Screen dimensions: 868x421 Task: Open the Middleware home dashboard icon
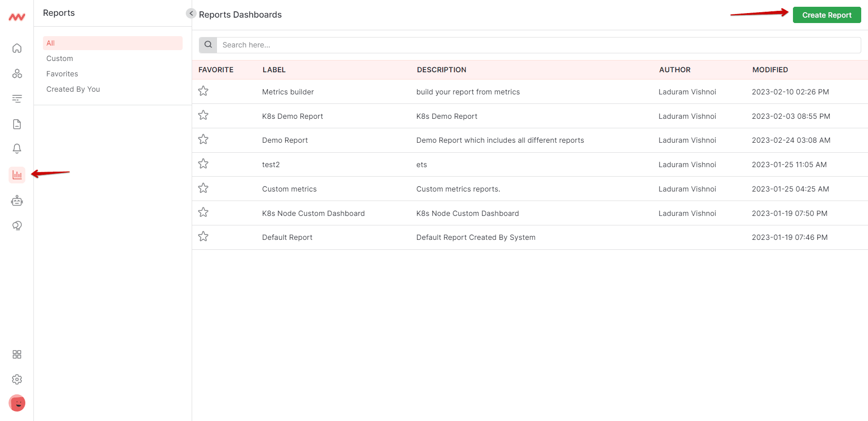pos(17,47)
